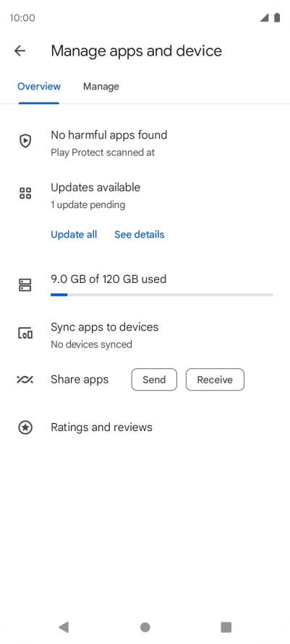
Task: Click the Update all link
Action: (74, 235)
